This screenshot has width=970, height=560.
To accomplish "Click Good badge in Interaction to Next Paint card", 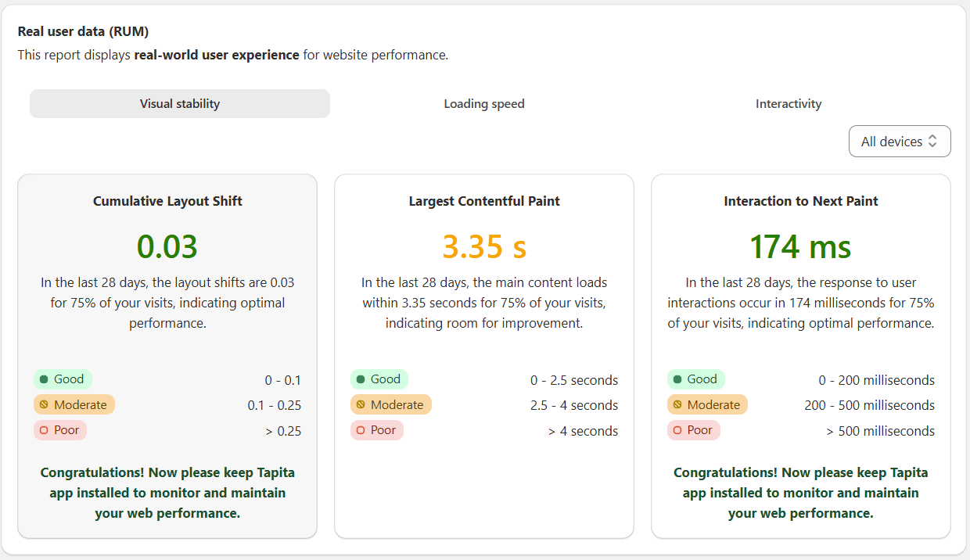I will (696, 379).
